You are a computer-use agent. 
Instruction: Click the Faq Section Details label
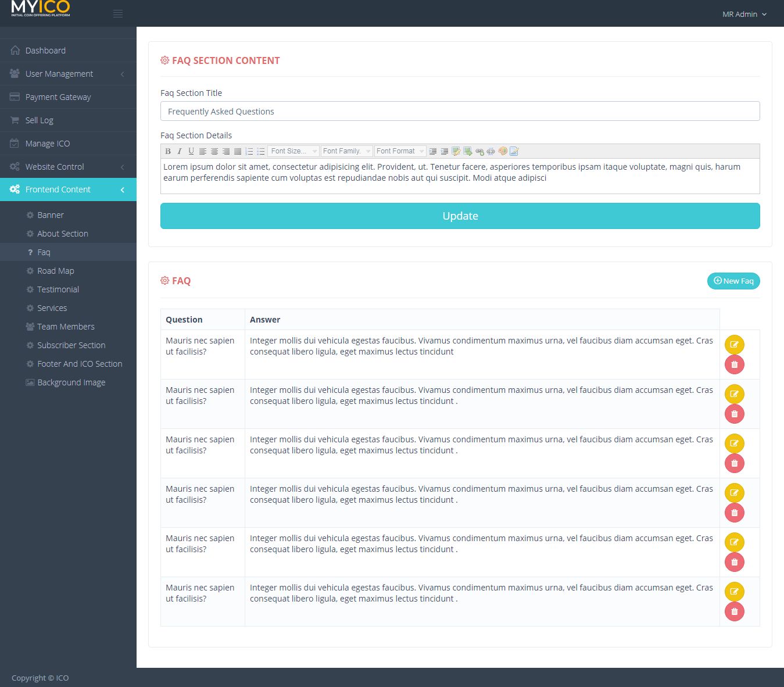point(196,135)
